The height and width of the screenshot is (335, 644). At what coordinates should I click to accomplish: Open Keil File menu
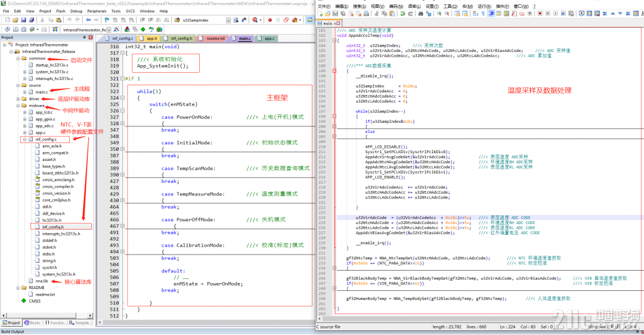(6, 11)
